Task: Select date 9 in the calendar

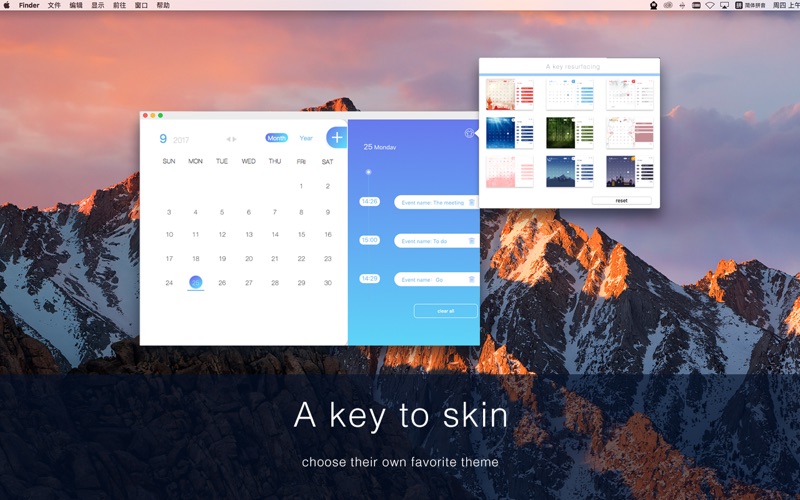Action: coord(328,212)
